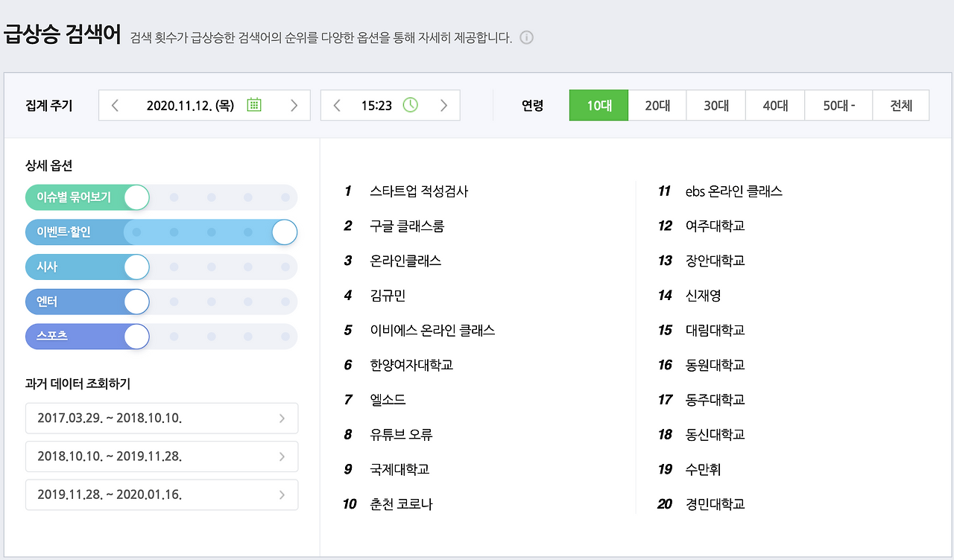Click the green clock time icon
This screenshot has width=954, height=560.
411,105
